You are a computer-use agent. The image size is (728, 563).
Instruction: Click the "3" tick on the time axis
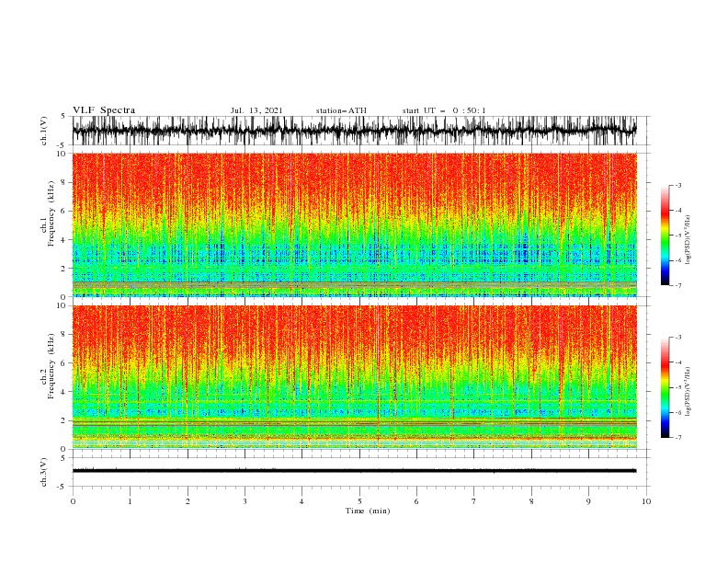click(x=245, y=501)
